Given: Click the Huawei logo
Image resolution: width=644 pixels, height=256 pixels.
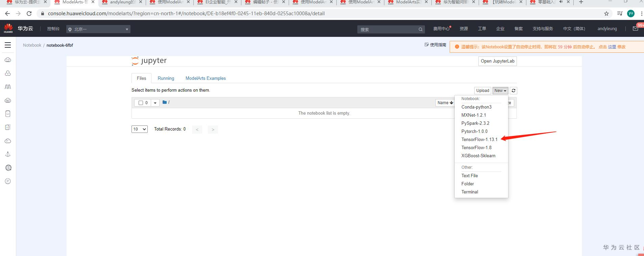Looking at the screenshot, I should click(x=8, y=28).
